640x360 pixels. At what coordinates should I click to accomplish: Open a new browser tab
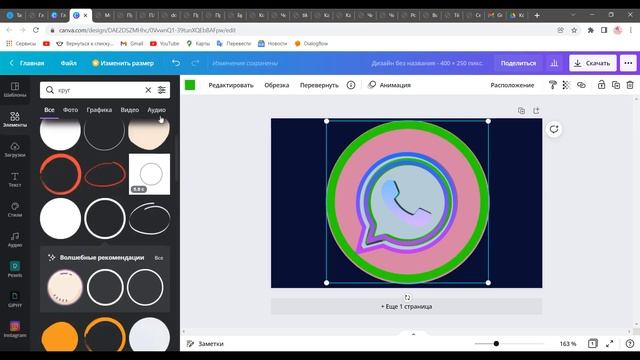[x=537, y=16]
